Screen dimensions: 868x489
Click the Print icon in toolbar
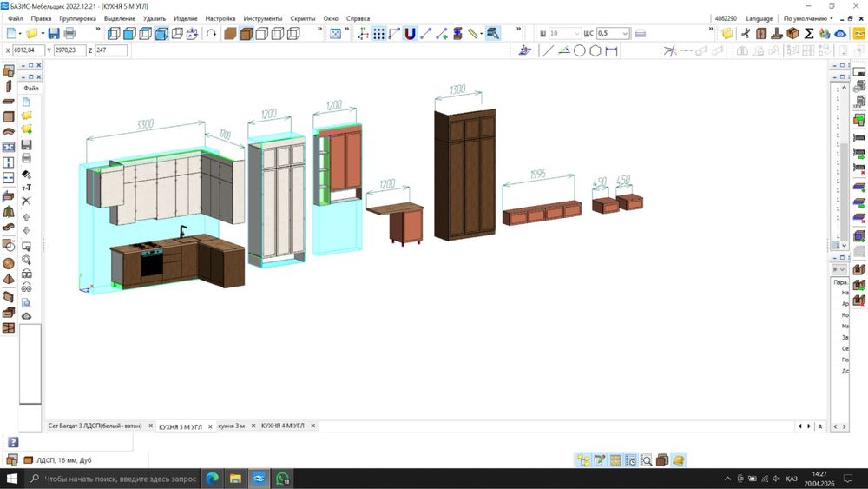click(69, 33)
